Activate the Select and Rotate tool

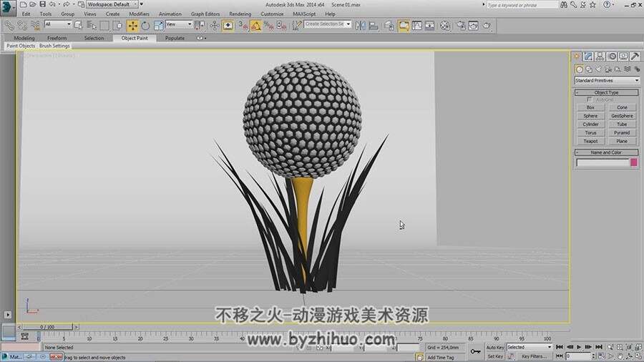(x=145, y=26)
